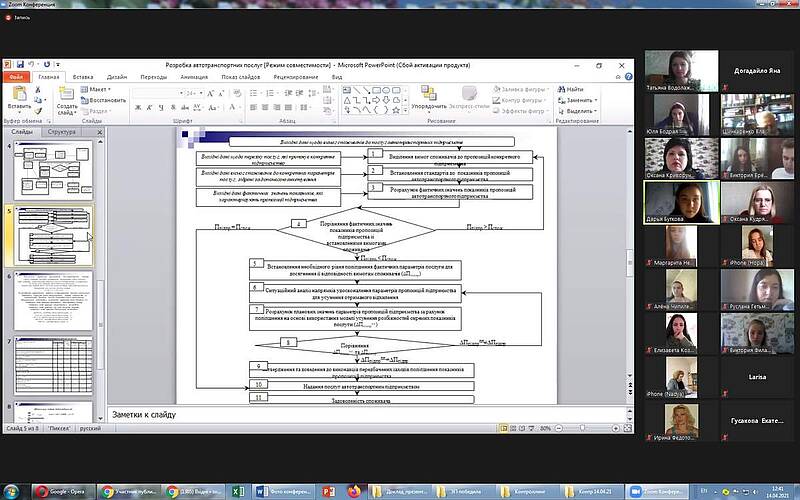This screenshot has width=800, height=500.
Task: Toggle text Shadow formatting
Action: pos(173,108)
